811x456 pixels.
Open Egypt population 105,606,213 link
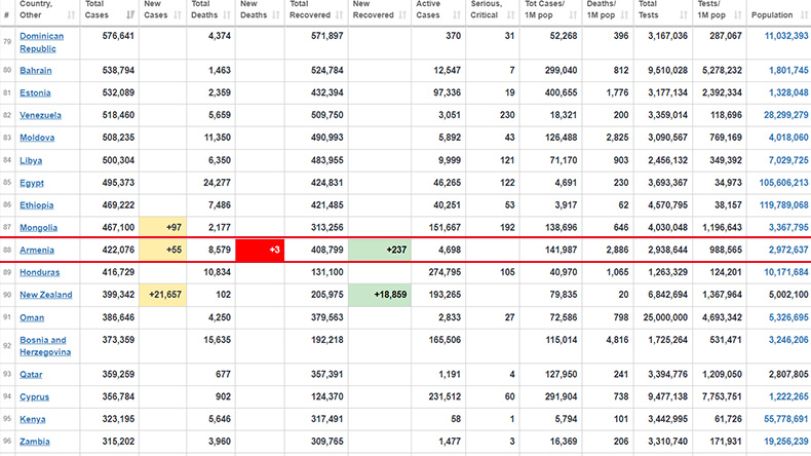pyautogui.click(x=784, y=183)
